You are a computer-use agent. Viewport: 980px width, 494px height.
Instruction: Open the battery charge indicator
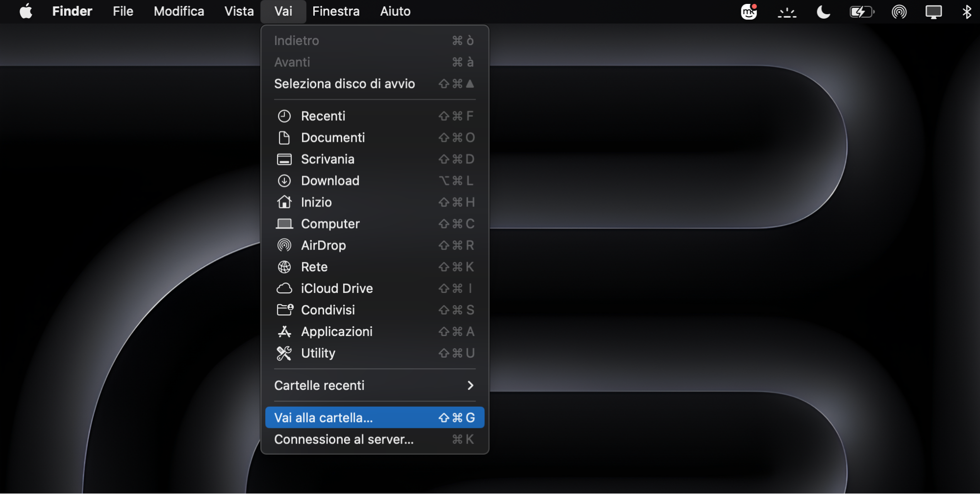[x=862, y=11]
